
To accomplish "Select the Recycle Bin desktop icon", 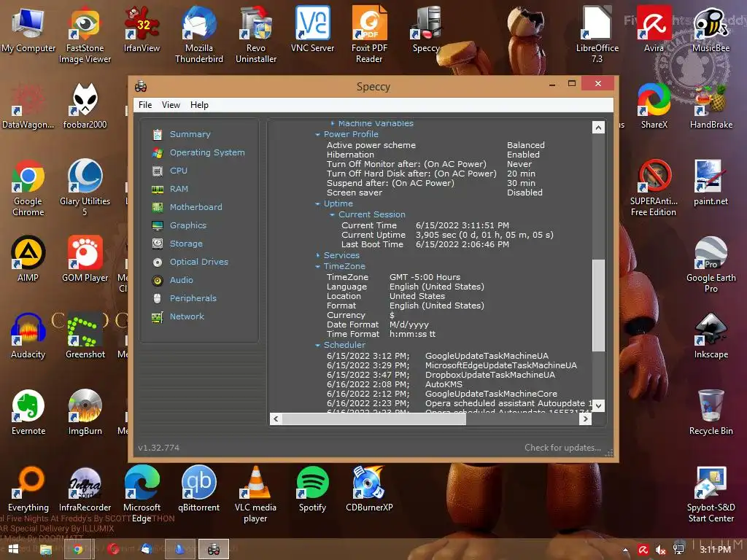I will 711,413.
